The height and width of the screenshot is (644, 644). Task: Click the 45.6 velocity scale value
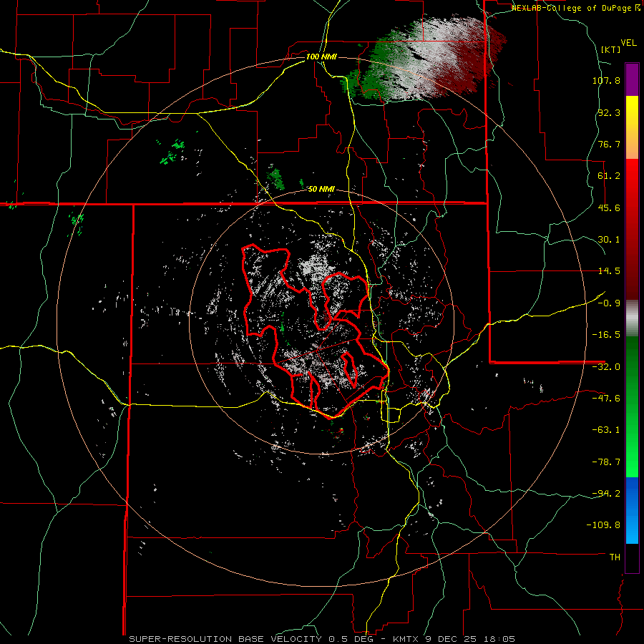click(x=609, y=208)
